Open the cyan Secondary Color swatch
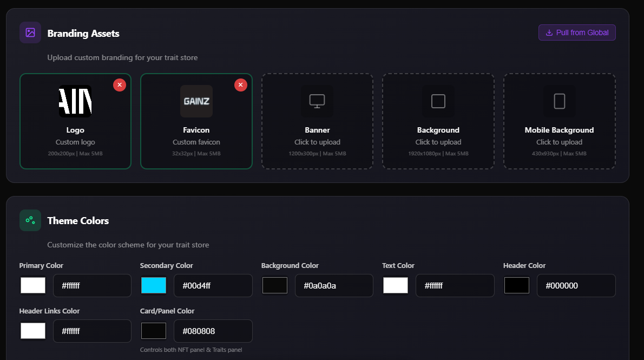The image size is (644, 360). click(x=154, y=285)
